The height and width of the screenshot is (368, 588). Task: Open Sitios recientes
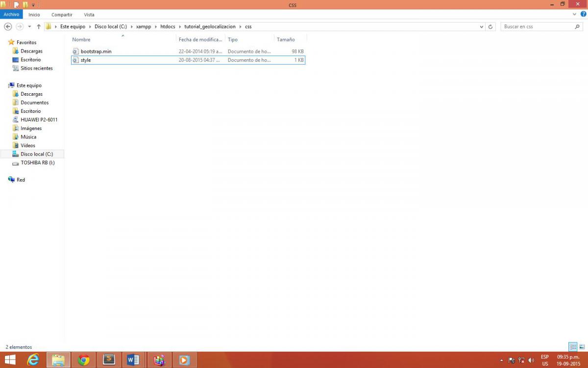(x=36, y=68)
